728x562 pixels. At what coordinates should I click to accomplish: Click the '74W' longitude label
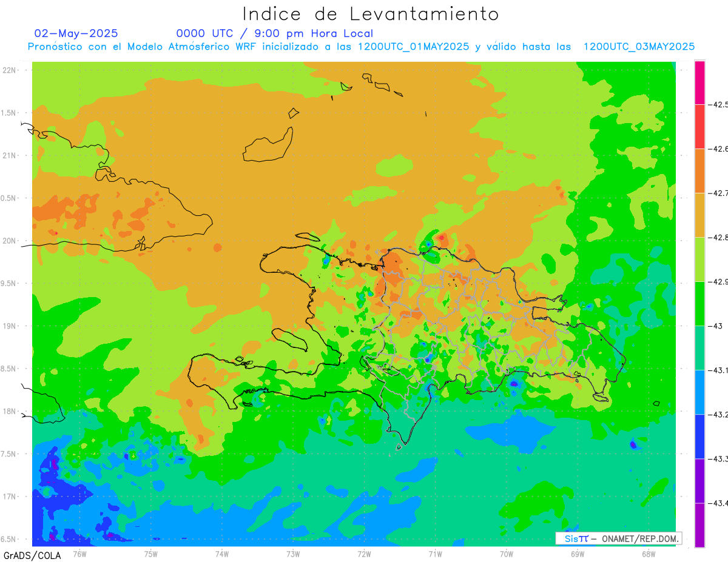222,554
